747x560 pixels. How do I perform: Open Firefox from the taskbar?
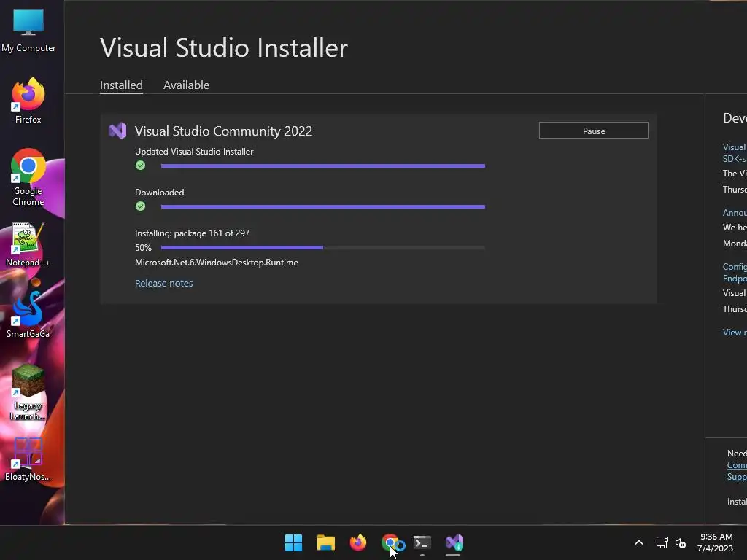[357, 542]
